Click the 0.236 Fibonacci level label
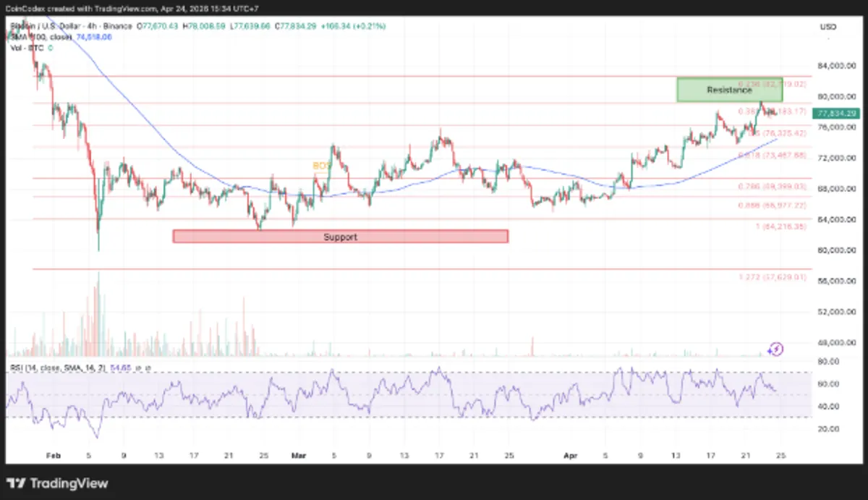868x500 pixels. click(772, 84)
